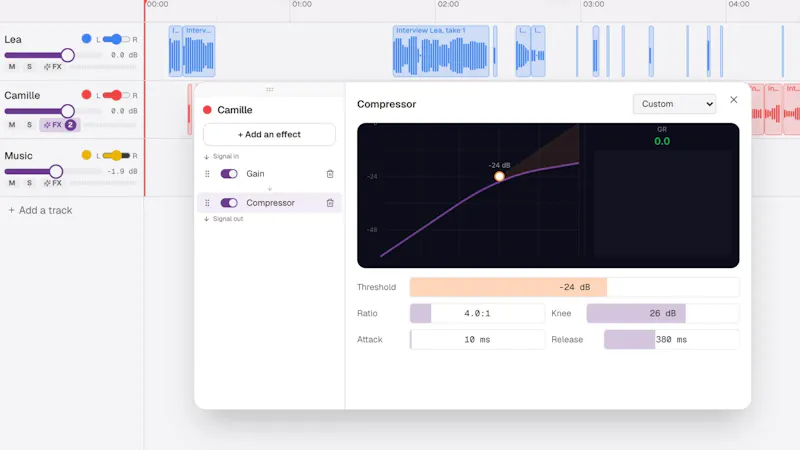Open FX panel for Music track

pos(53,183)
